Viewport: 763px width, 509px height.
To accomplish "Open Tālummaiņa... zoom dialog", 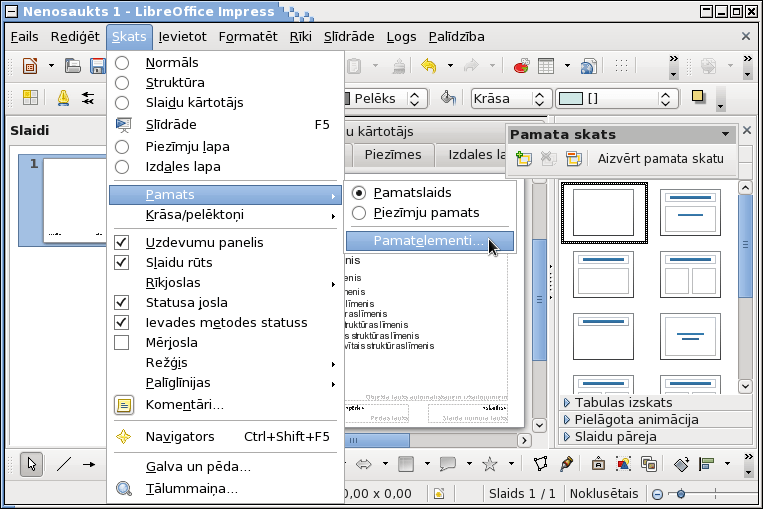I will (224, 489).
